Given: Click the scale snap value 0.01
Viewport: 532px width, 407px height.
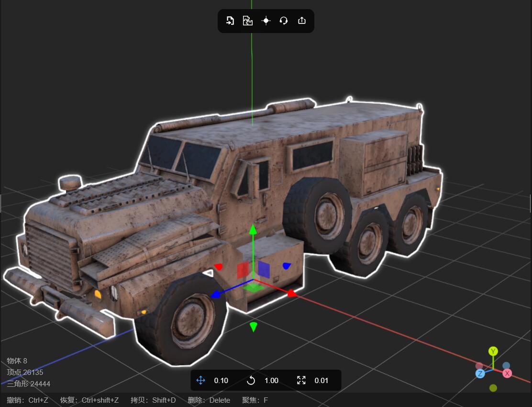Looking at the screenshot, I should (321, 381).
